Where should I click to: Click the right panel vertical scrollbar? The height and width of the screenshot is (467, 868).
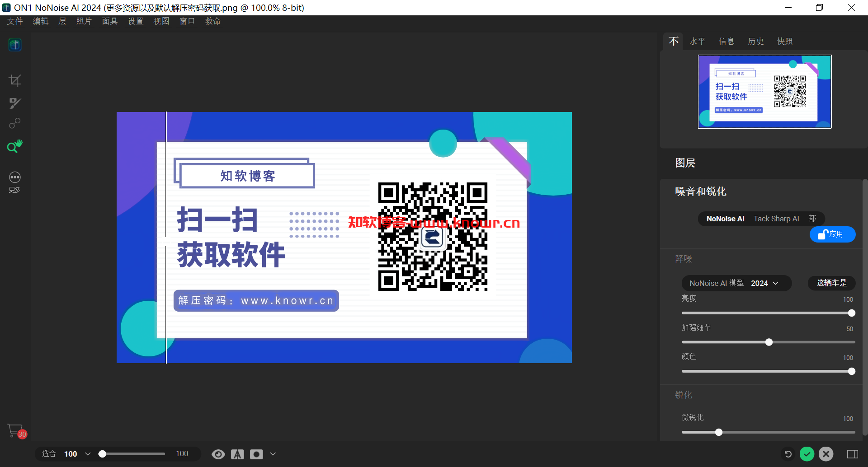[x=865, y=307]
